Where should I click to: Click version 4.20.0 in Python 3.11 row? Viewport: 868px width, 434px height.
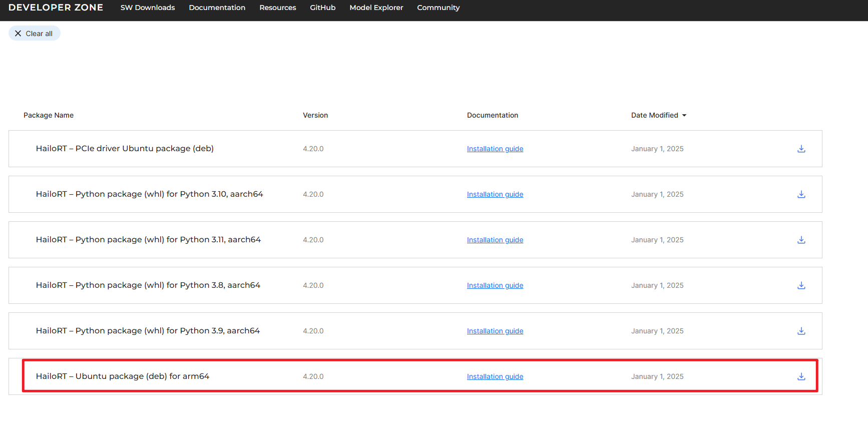click(x=313, y=240)
